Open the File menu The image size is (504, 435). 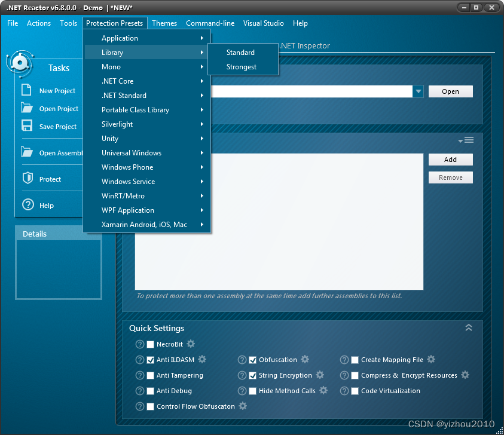point(13,23)
